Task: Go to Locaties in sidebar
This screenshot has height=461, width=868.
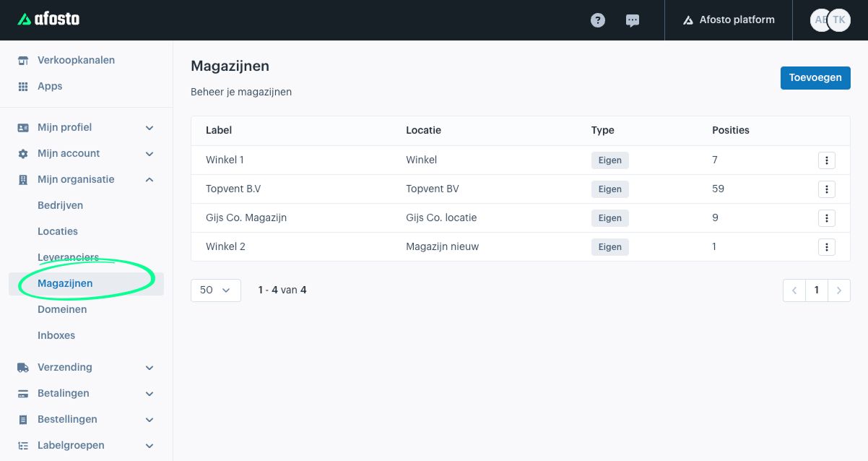Action: 58,231
